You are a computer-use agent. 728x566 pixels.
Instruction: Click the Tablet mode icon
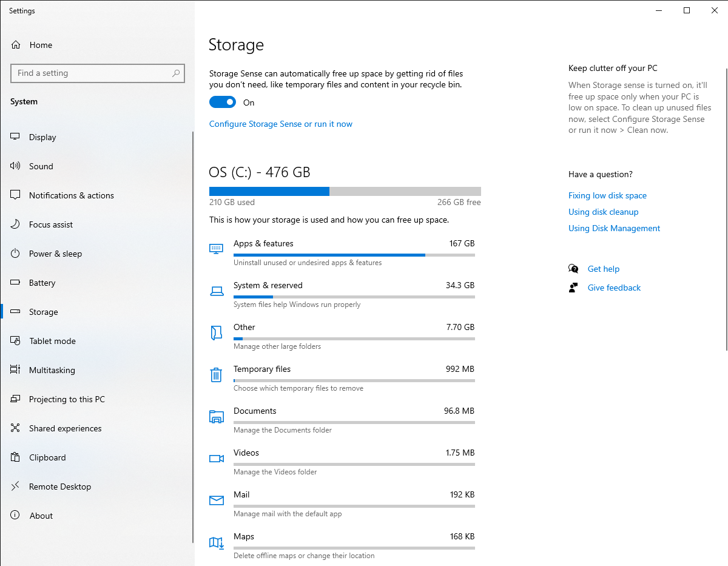[x=16, y=341]
